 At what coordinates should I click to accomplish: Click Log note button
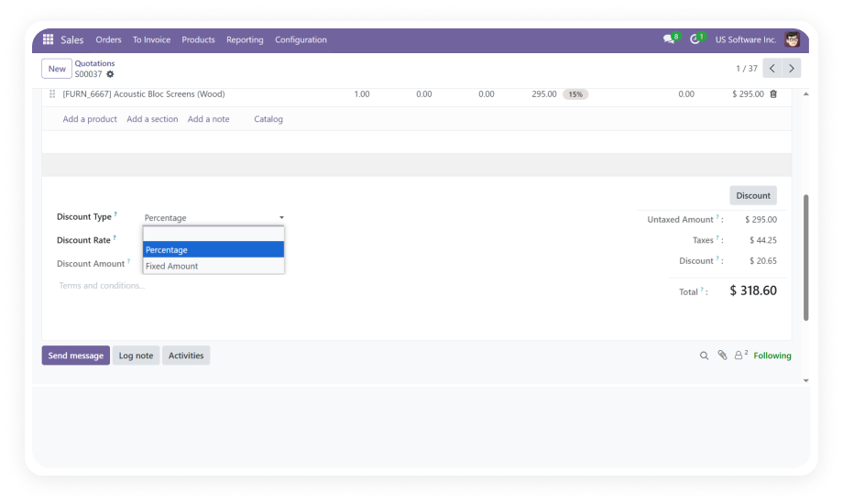click(x=136, y=356)
